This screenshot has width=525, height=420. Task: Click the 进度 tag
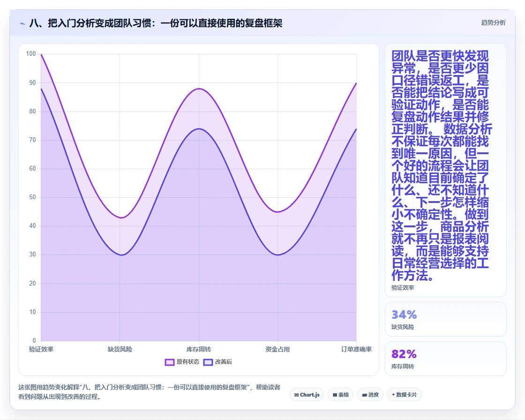tap(370, 395)
